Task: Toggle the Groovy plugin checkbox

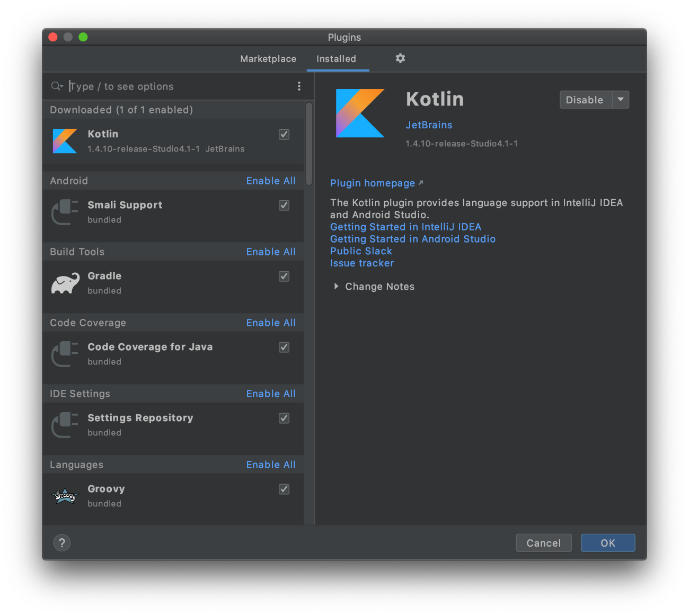Action: (284, 489)
